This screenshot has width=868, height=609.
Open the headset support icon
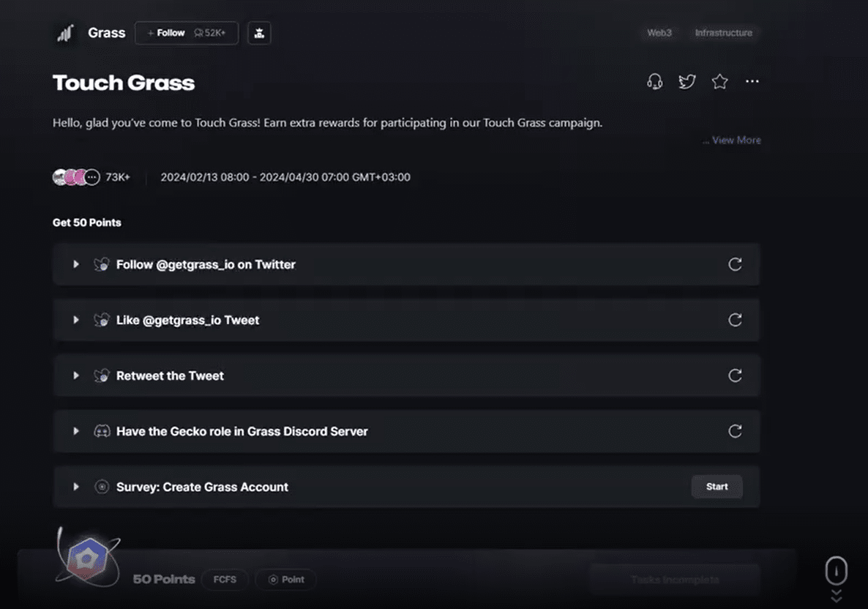(655, 82)
